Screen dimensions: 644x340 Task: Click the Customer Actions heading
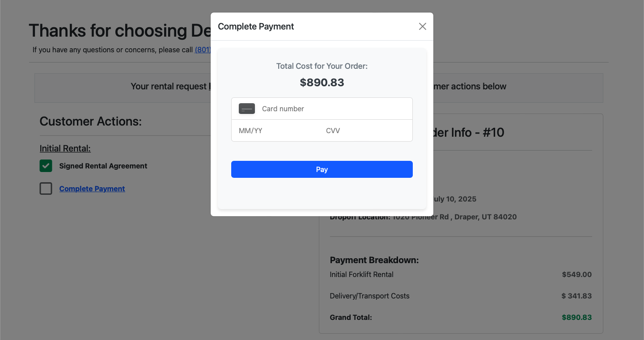coord(91,121)
